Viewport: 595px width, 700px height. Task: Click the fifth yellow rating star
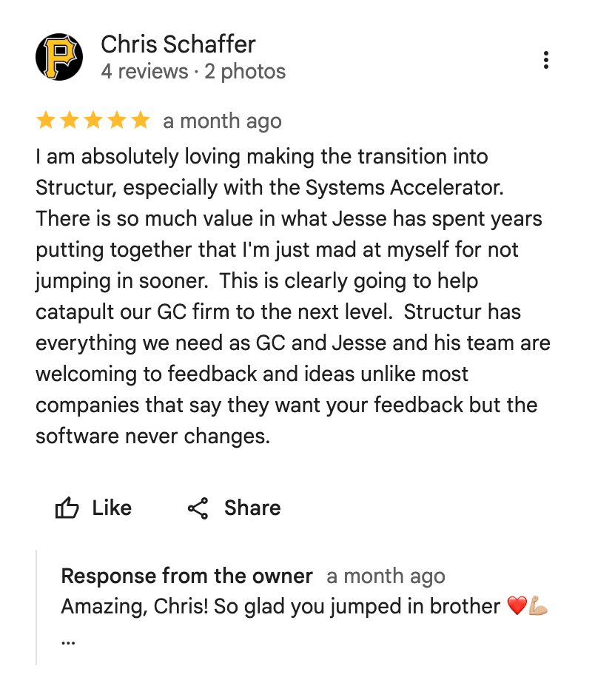[140, 121]
